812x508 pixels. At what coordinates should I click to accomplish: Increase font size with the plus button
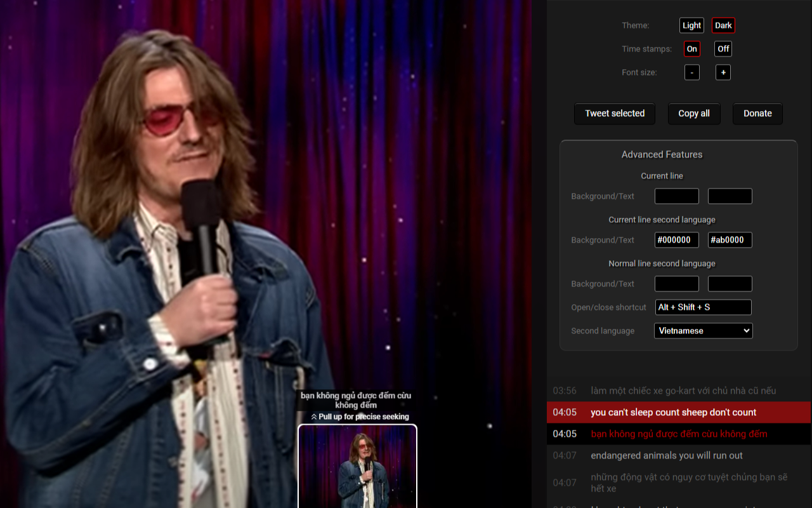click(x=723, y=72)
